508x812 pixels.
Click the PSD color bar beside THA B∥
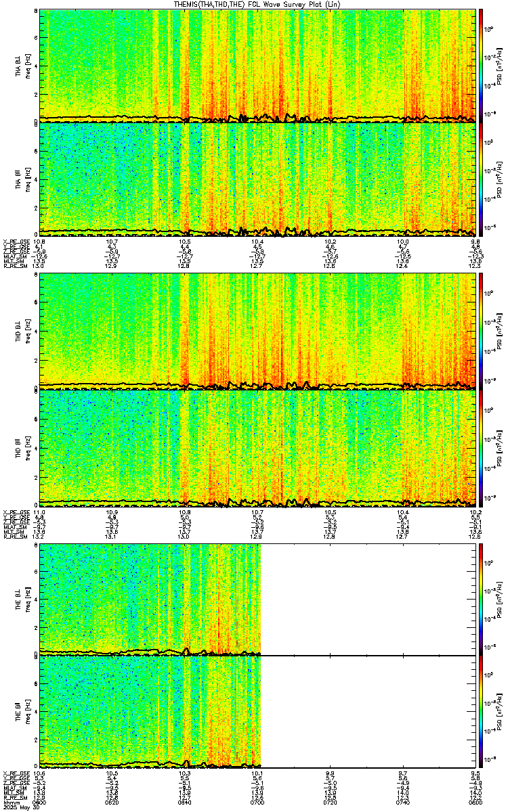coord(482,179)
